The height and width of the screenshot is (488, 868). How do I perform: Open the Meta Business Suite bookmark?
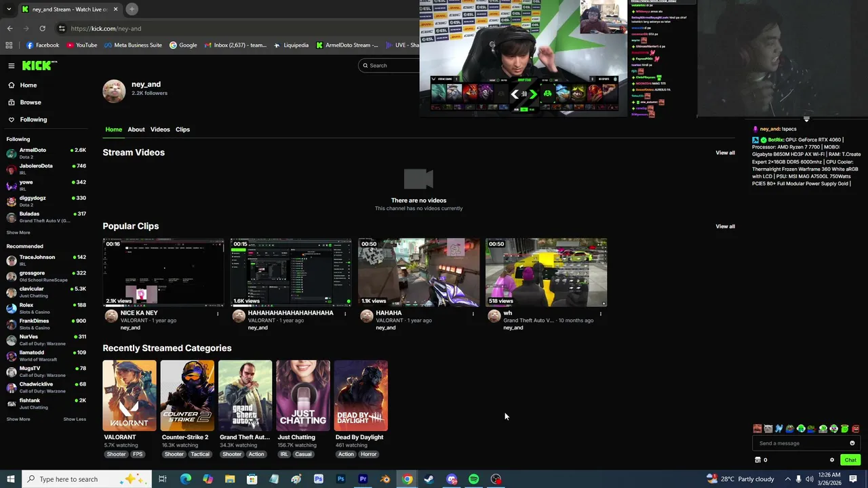click(x=133, y=45)
